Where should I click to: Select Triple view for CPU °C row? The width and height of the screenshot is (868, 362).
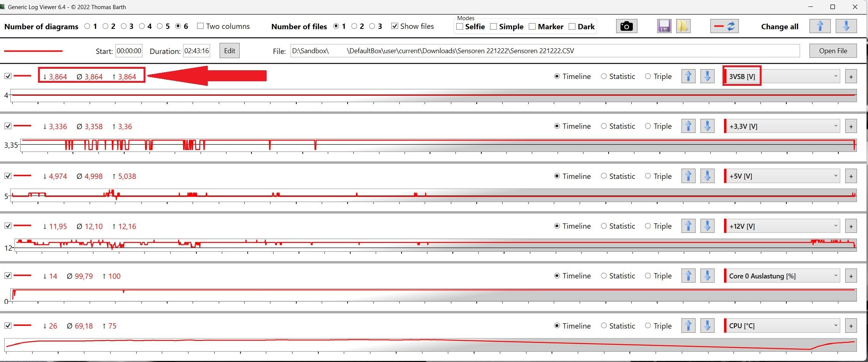(648, 326)
